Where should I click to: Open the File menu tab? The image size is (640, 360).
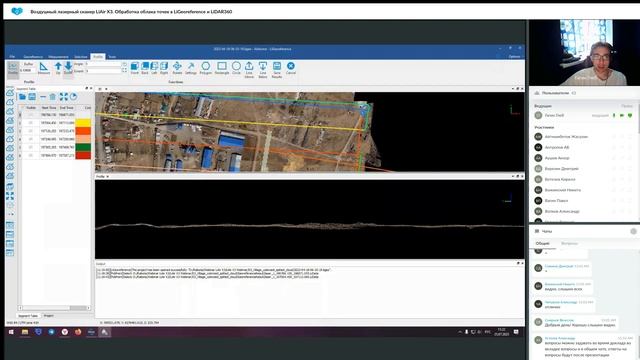(12, 57)
